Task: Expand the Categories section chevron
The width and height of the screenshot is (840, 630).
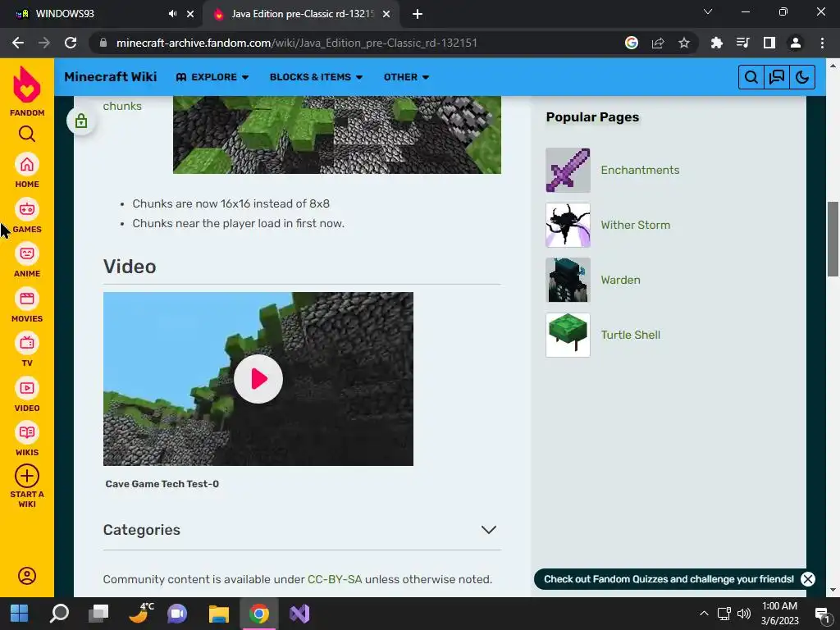Action: tap(489, 530)
